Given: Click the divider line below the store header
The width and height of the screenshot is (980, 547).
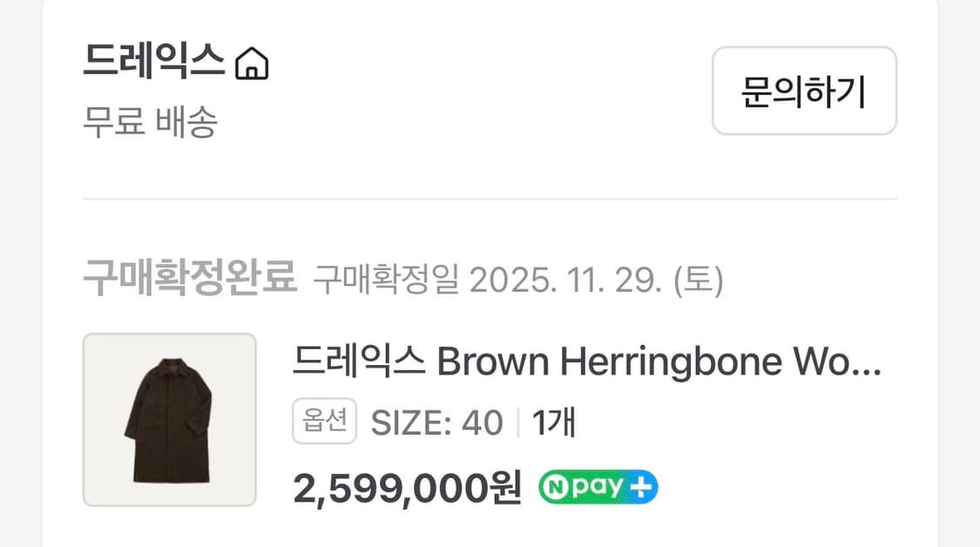Looking at the screenshot, I should (x=490, y=199).
